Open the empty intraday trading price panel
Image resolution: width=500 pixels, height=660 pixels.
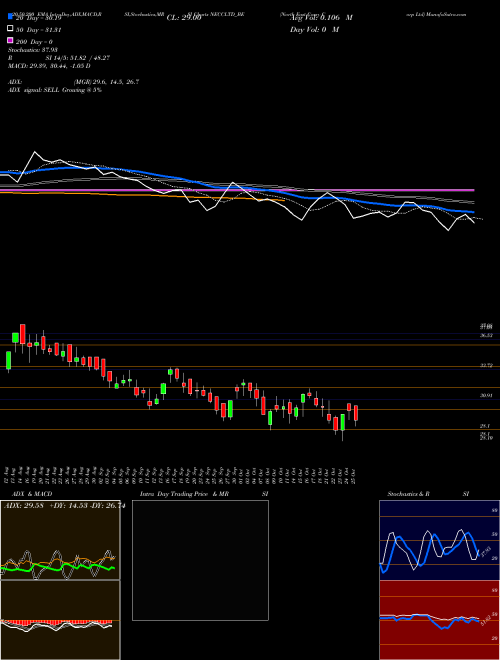(x=200, y=560)
